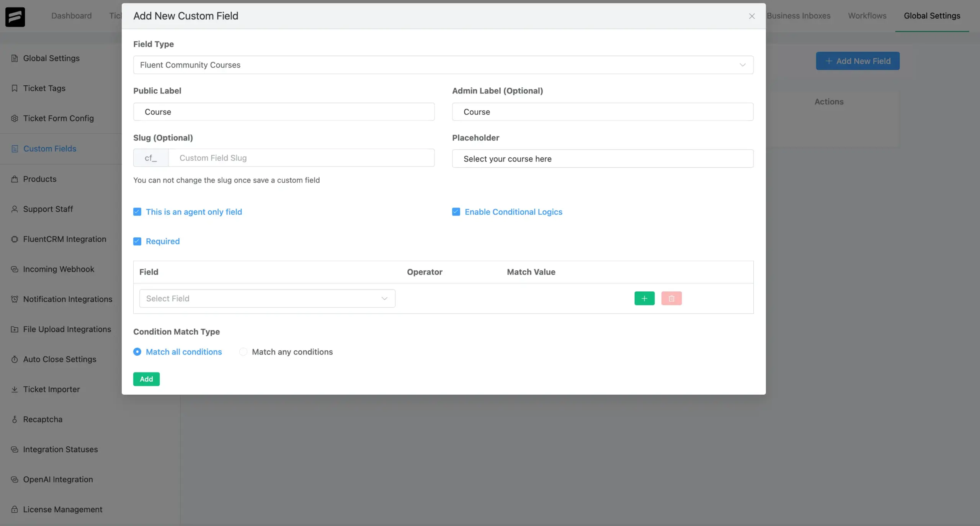Click the Products bag icon
The height and width of the screenshot is (526, 980).
pyautogui.click(x=15, y=179)
